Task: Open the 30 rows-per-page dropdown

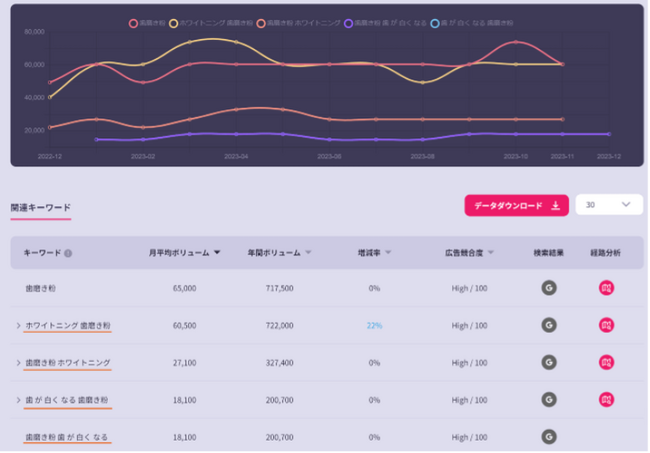Action: (x=609, y=205)
